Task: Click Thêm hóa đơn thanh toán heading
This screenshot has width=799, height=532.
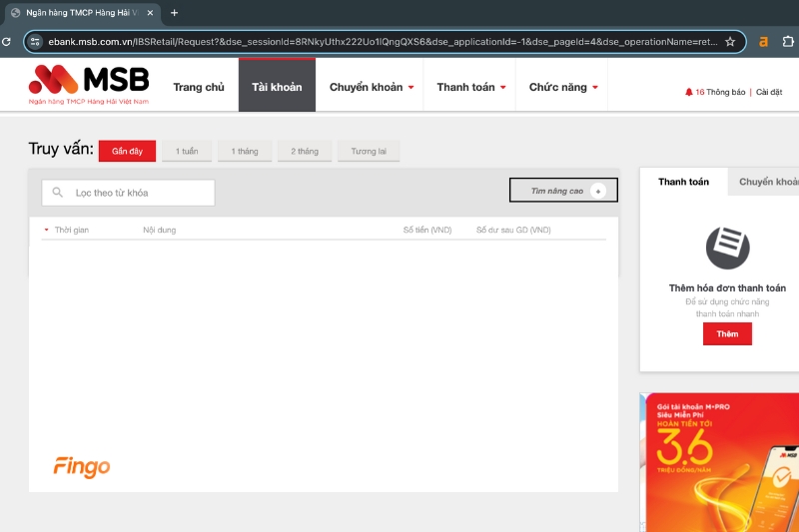Action: tap(727, 288)
